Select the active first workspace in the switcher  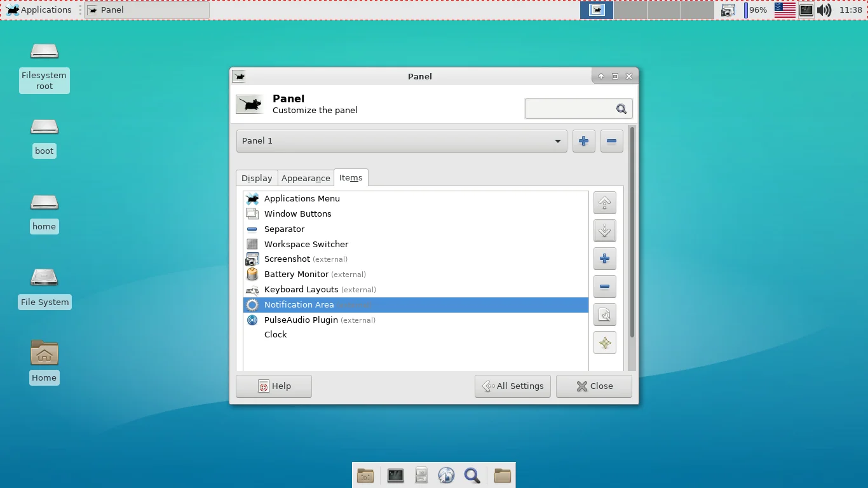(597, 10)
